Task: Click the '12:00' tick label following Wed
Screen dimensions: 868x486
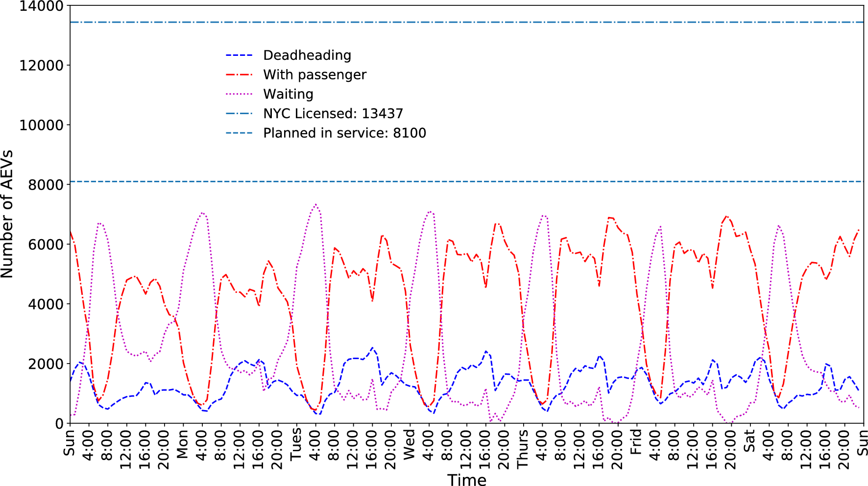Action: click(x=466, y=450)
